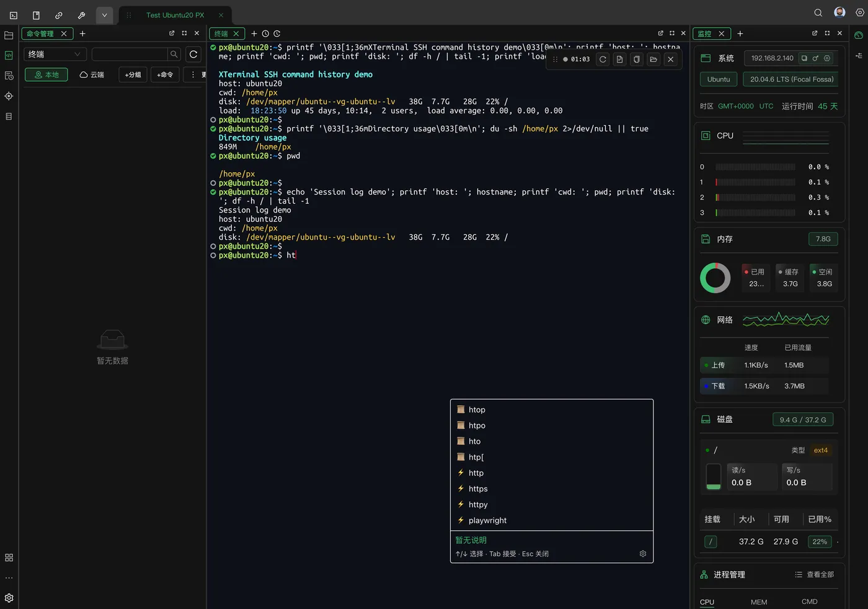The height and width of the screenshot is (609, 868).
Task: Pop out the 监控 panel to a window
Action: [x=815, y=33]
